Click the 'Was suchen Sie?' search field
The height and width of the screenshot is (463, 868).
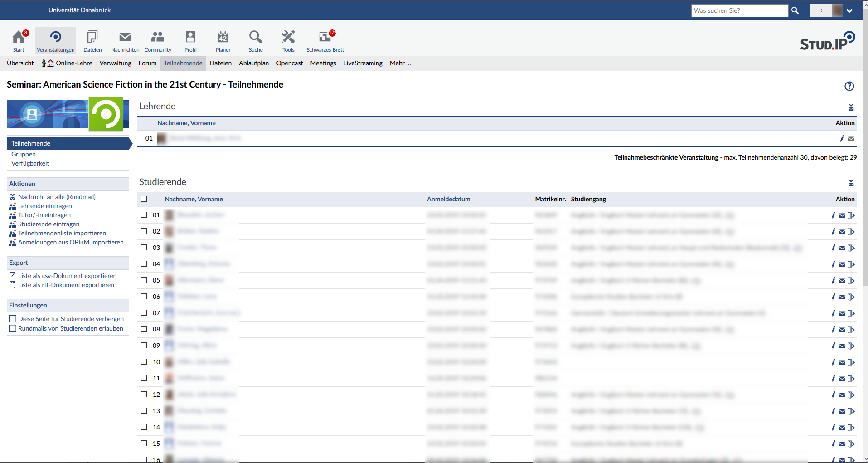[x=739, y=10]
